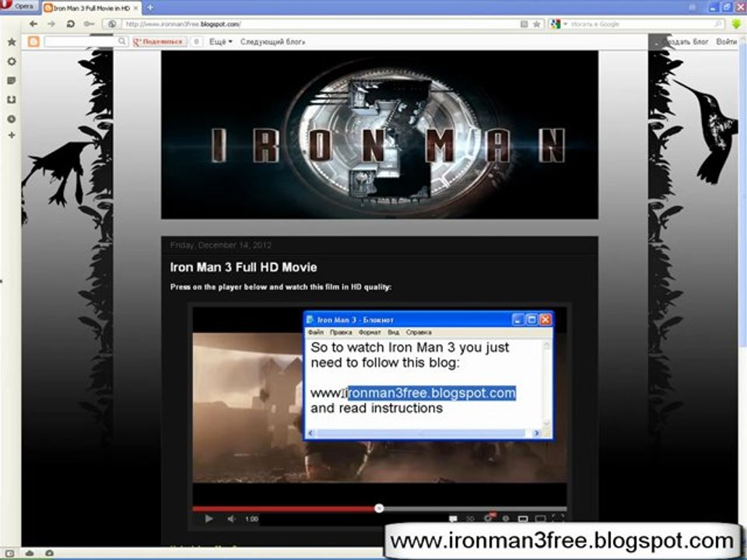Follow the Следующий блог link
747x560 pixels.
pyautogui.click(x=272, y=42)
